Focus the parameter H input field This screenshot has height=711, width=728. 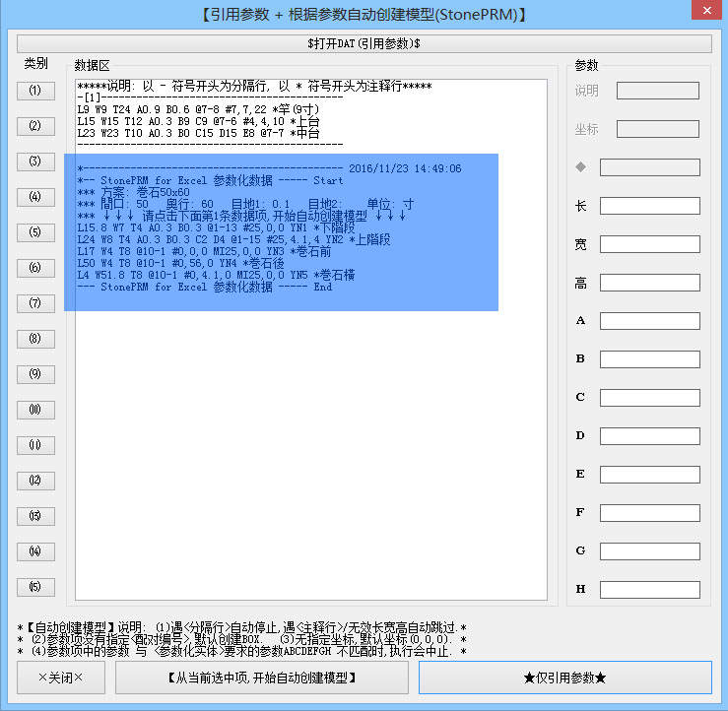[650, 590]
